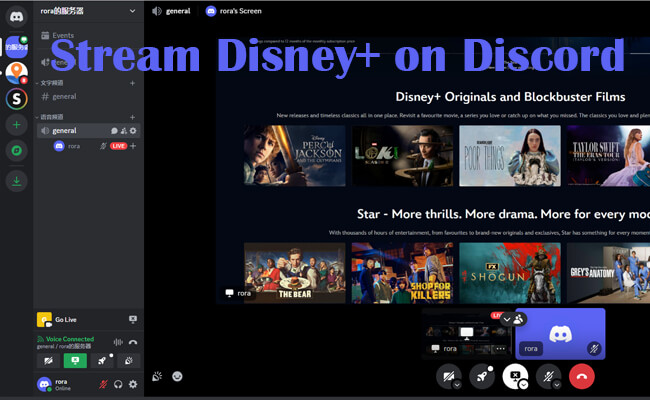
Task: Open camera options arrow in bottom controls
Action: pyautogui.click(x=457, y=385)
